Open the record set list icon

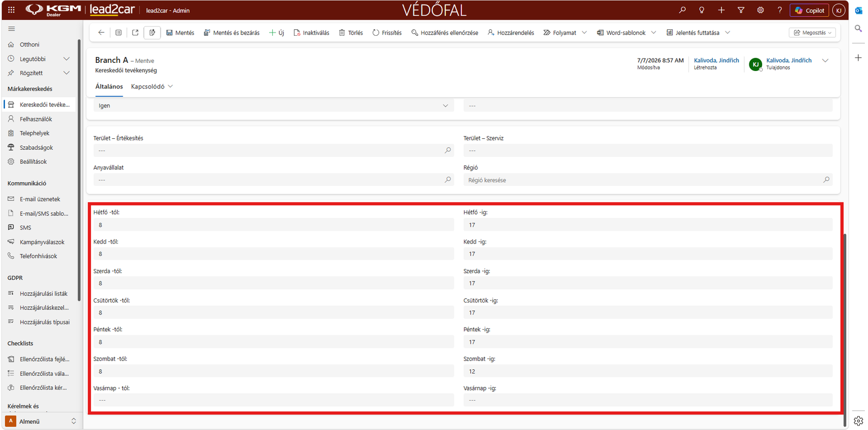(118, 33)
